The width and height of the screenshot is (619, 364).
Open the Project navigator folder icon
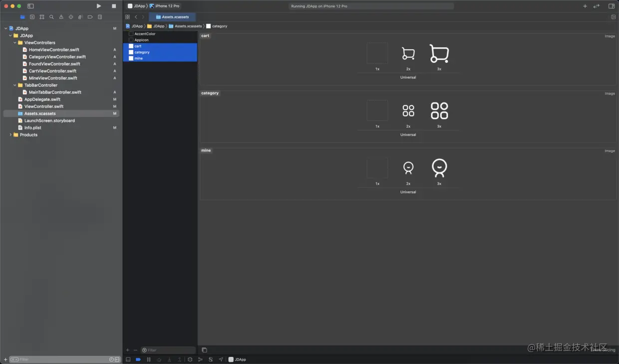coord(22,17)
